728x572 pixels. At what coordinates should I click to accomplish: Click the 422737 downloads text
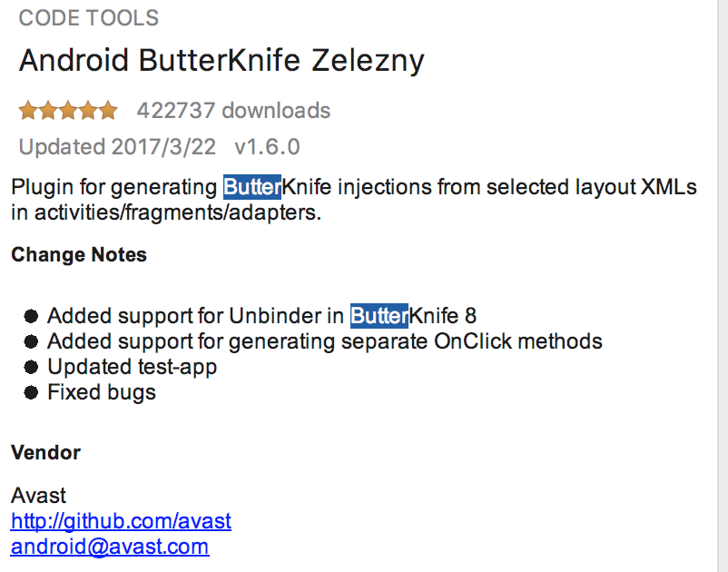click(233, 111)
